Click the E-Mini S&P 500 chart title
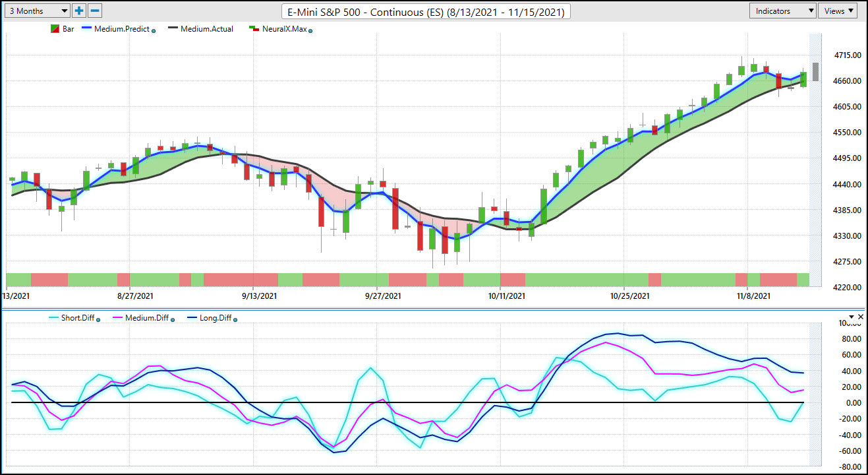The width and height of the screenshot is (868, 475). click(426, 12)
